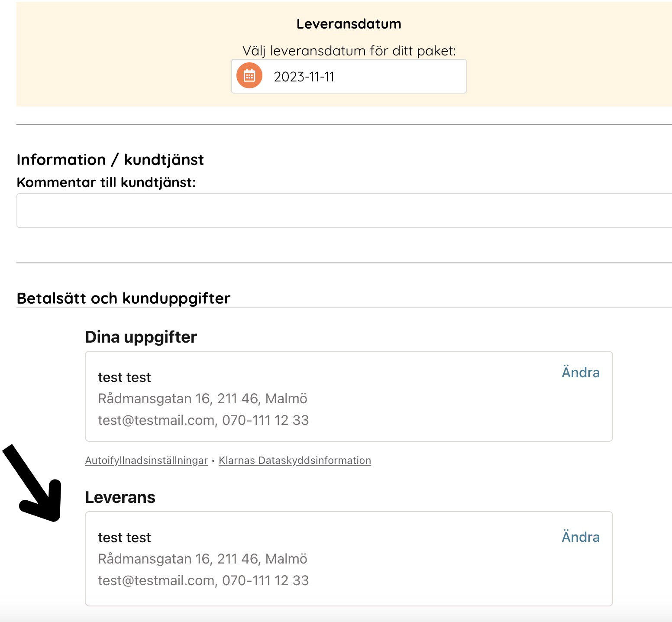Screen dimensions: 672x622
Task: Click the email line in Dina uppgifter card
Action: tap(203, 420)
